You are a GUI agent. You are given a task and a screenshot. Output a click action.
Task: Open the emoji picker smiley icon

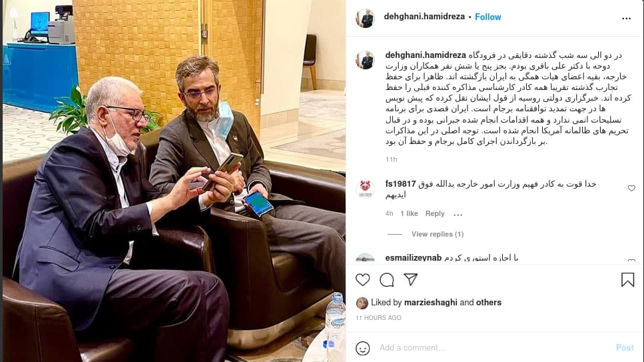tap(363, 348)
